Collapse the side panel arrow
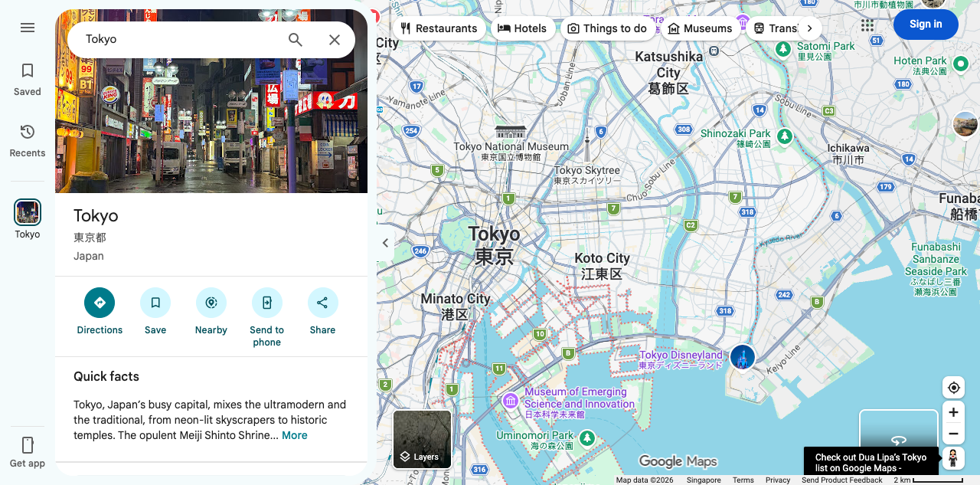 pyautogui.click(x=386, y=243)
